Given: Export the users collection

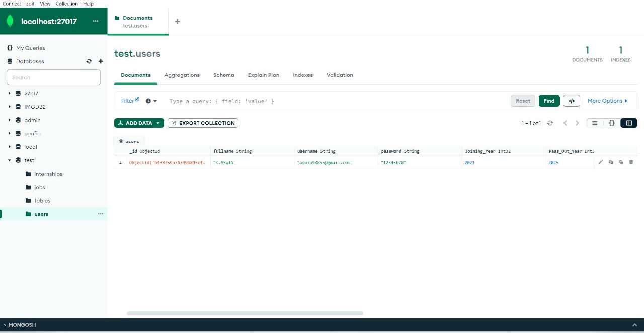Looking at the screenshot, I should [203, 123].
